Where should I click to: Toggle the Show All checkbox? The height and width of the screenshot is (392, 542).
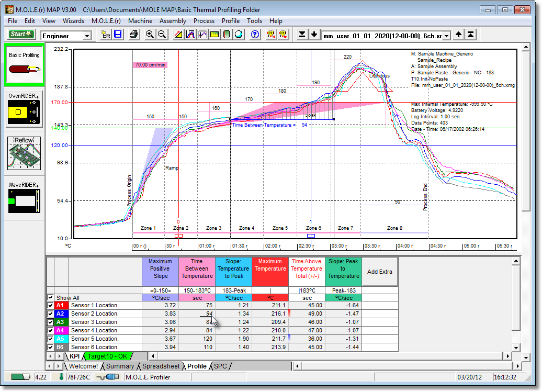click(x=50, y=297)
